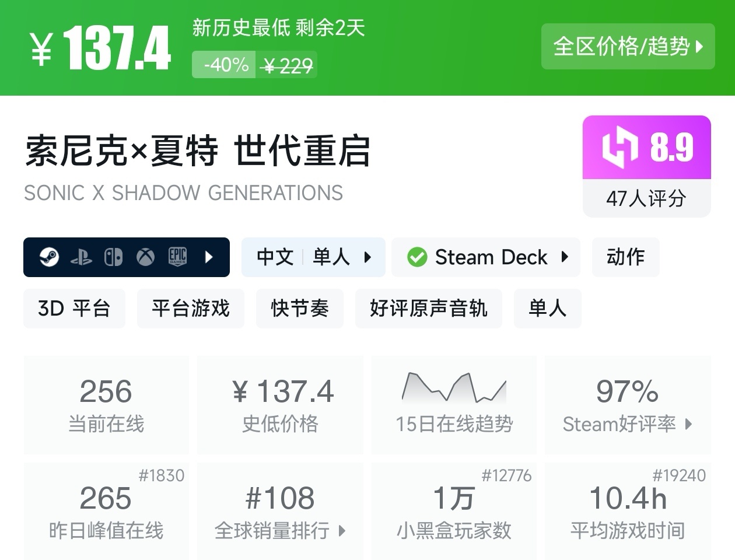
Task: Click the Epic Games platform icon
Action: point(177,257)
